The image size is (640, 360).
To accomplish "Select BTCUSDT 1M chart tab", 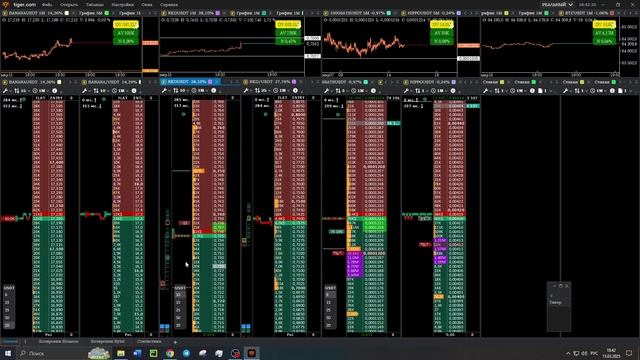I will click(588, 13).
